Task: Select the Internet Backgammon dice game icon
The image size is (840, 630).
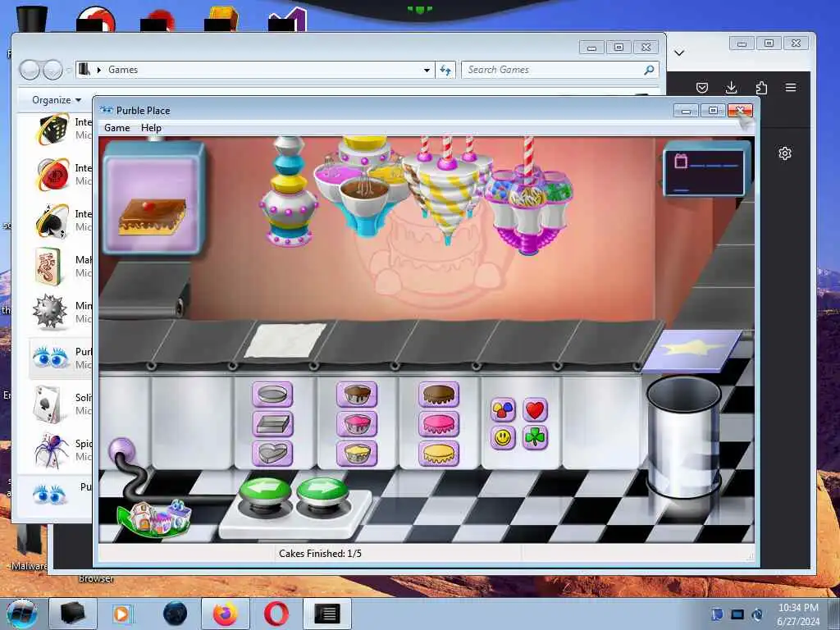Action: [52, 129]
